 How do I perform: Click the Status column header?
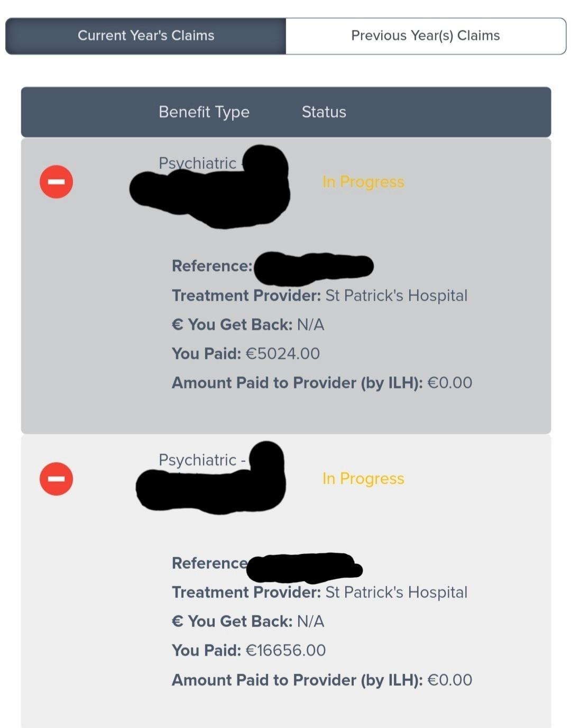pos(324,112)
